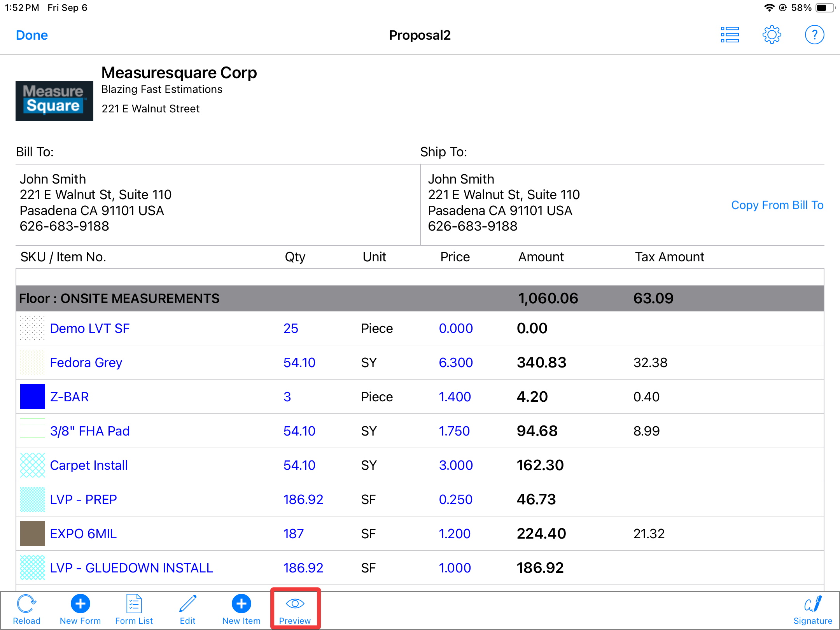Open the list view icon in header
The width and height of the screenshot is (840, 630).
(x=730, y=35)
